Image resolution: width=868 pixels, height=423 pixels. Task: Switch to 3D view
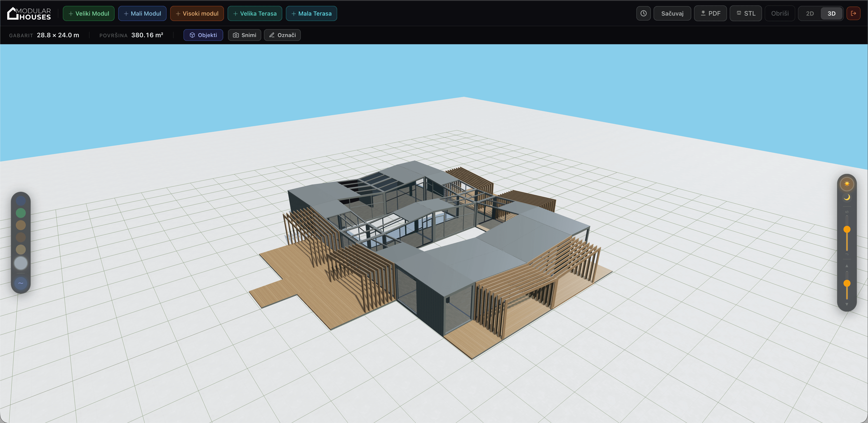[x=831, y=14]
